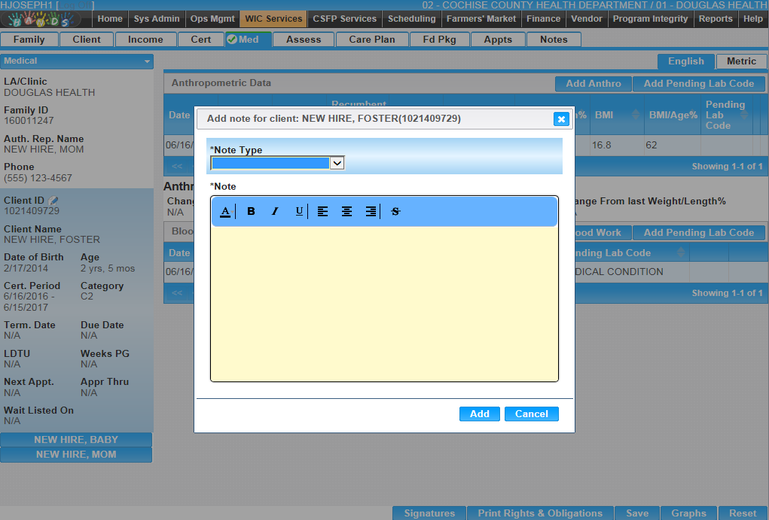Switch measurement units to English
769x520 pixels.
click(686, 62)
